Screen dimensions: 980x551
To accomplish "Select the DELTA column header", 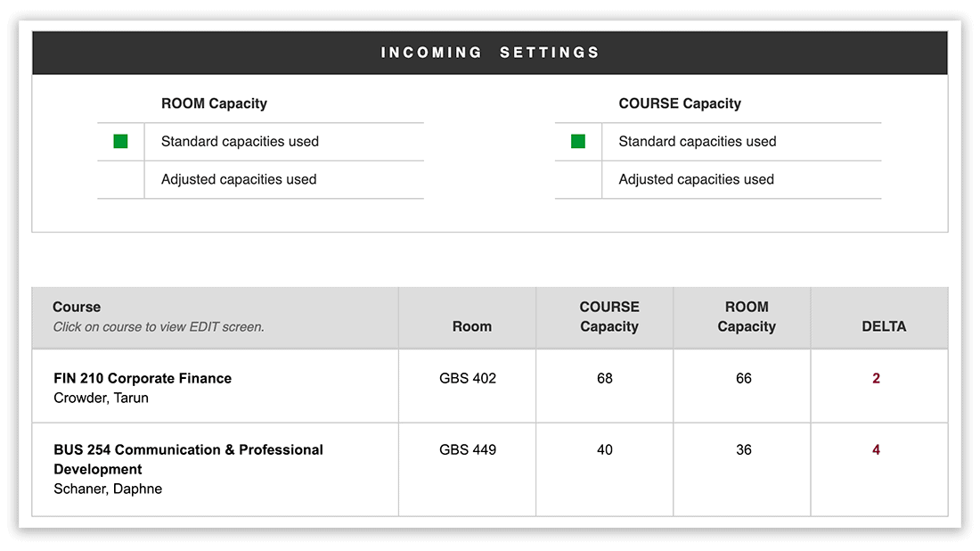I will 884,326.
